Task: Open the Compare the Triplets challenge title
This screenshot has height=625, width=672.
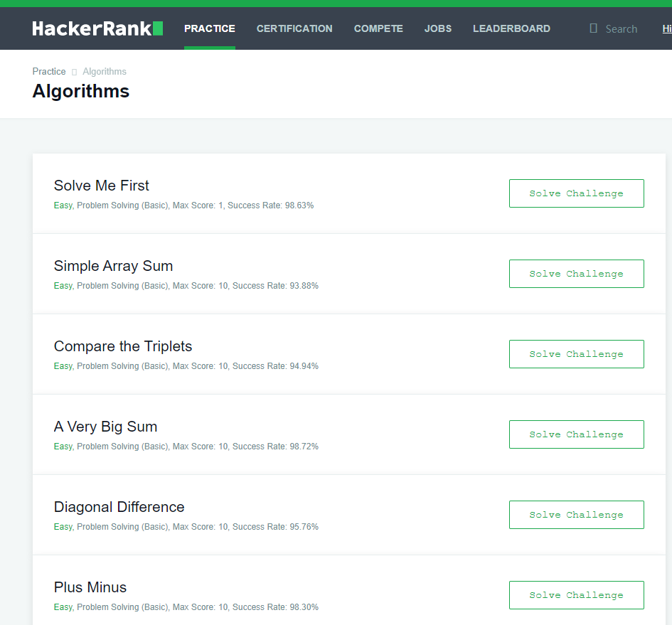Action: pyautogui.click(x=123, y=346)
